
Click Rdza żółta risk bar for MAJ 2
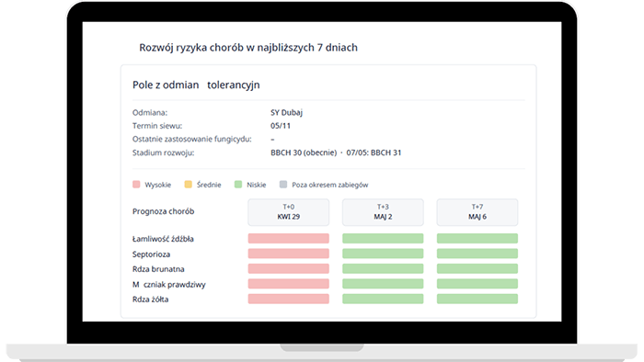[383, 299]
